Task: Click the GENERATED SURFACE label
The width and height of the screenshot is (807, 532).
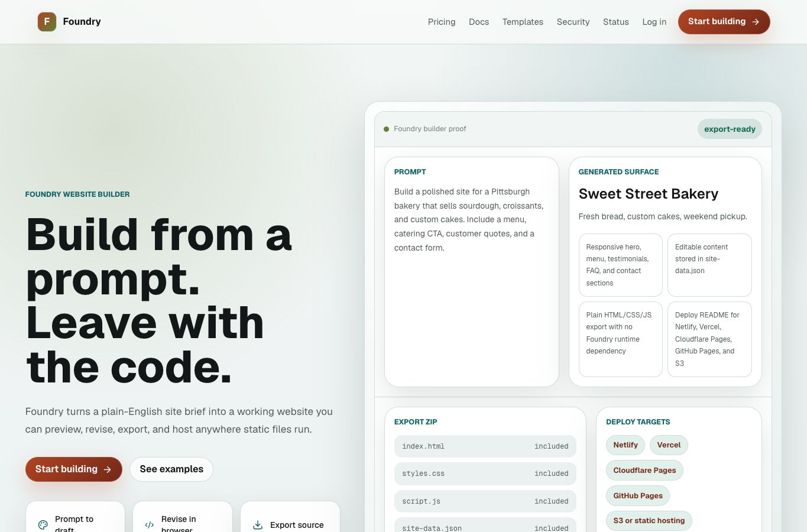Action: [x=618, y=172]
